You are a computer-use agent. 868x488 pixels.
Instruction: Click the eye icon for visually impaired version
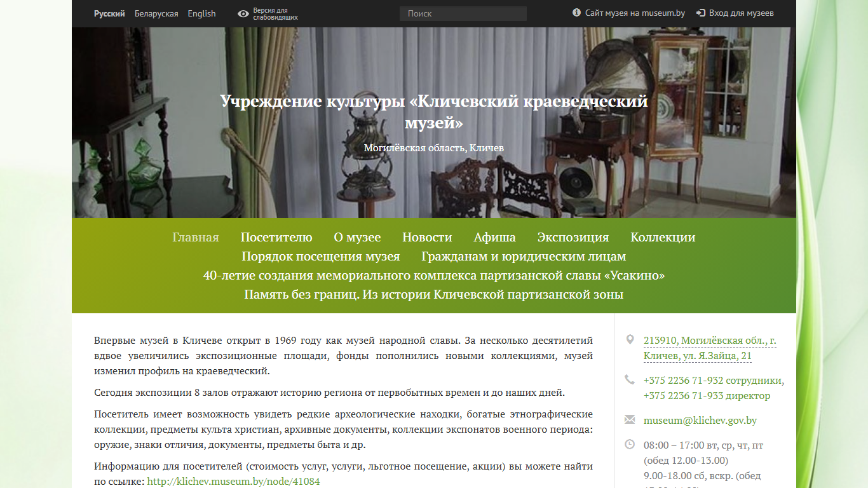(243, 14)
